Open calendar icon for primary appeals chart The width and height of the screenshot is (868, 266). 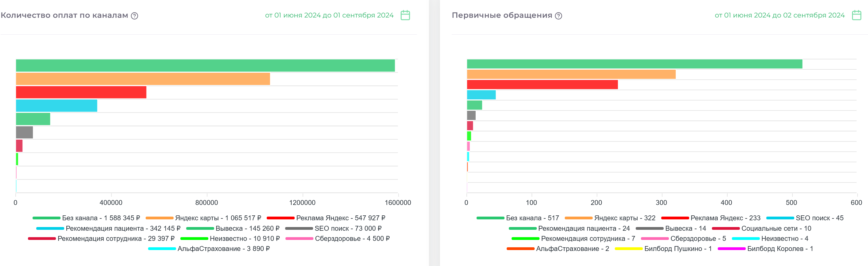(x=857, y=15)
